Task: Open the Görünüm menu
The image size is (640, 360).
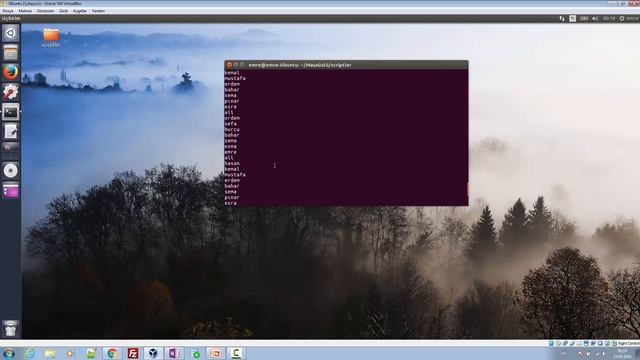Action: coord(45,11)
